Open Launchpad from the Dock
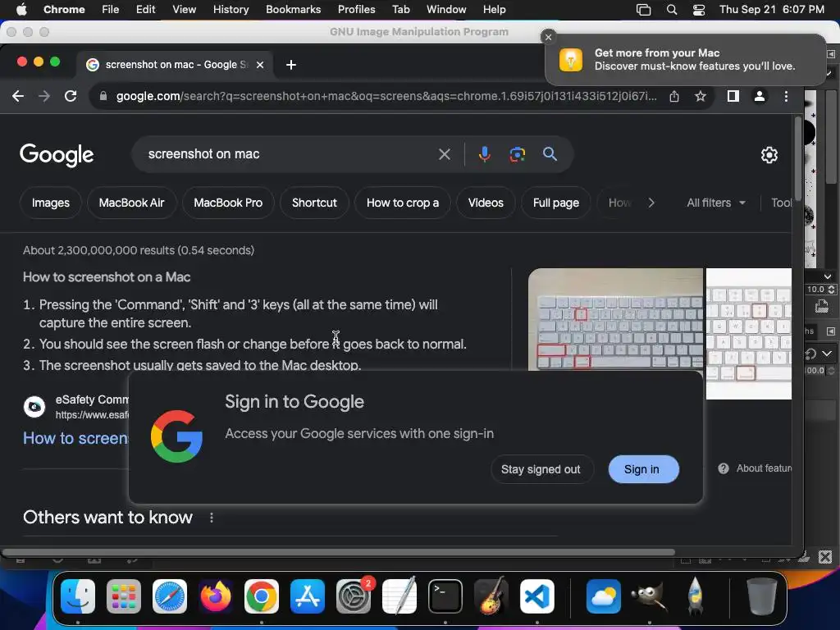This screenshot has height=630, width=840. click(124, 596)
